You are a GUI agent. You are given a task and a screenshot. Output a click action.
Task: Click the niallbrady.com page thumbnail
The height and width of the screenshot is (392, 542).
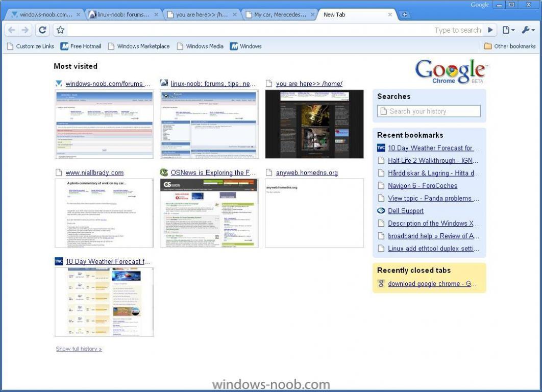tap(104, 213)
